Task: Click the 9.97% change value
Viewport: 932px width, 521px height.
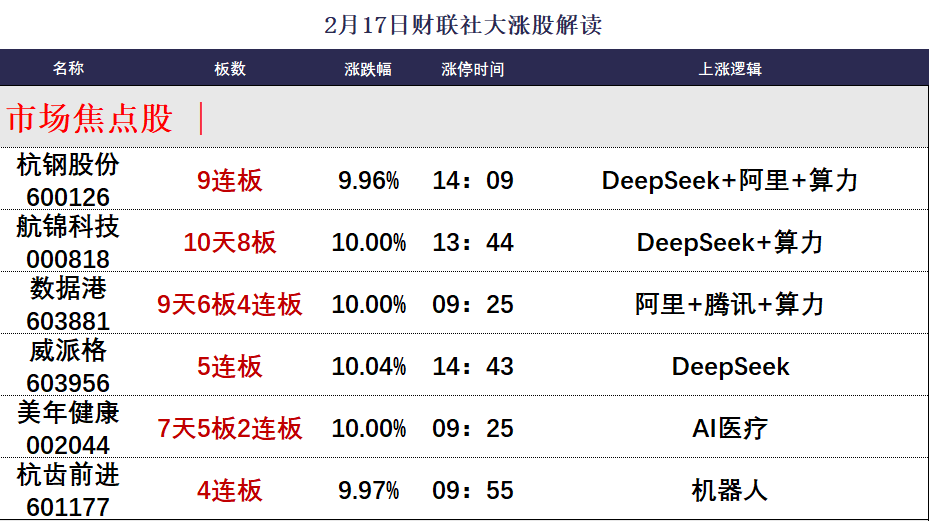Action: pyautogui.click(x=369, y=491)
